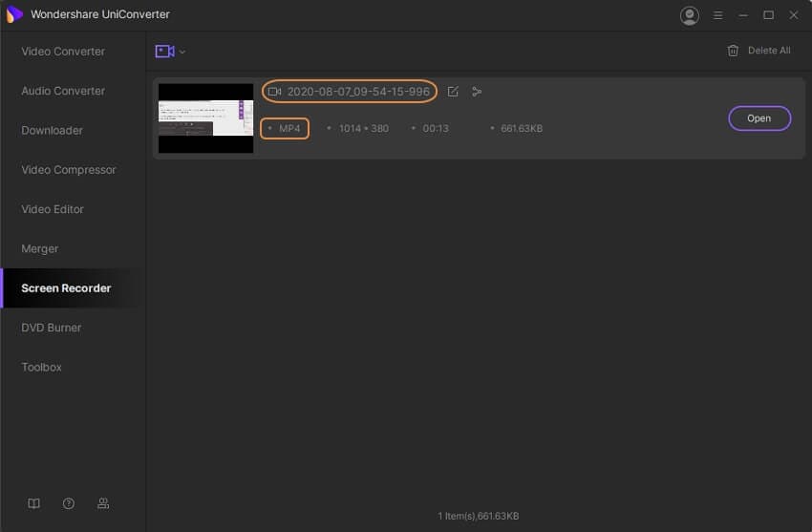
Task: Click the Delete All label
Action: (769, 51)
